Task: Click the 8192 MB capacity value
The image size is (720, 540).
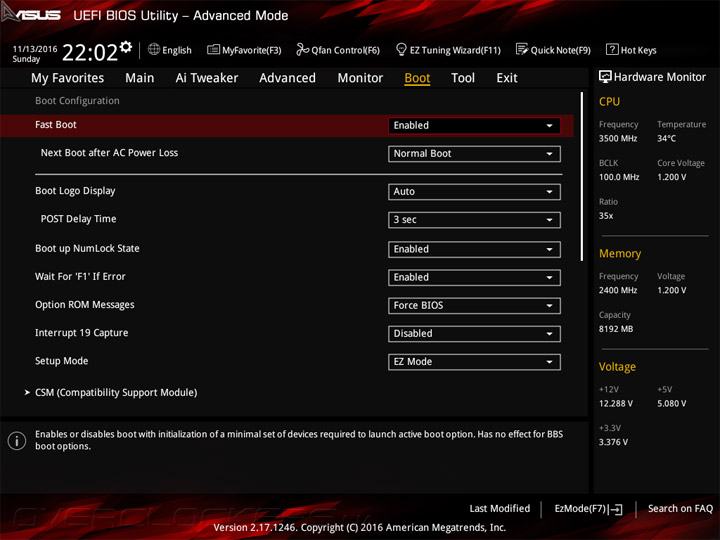Action: (x=616, y=329)
